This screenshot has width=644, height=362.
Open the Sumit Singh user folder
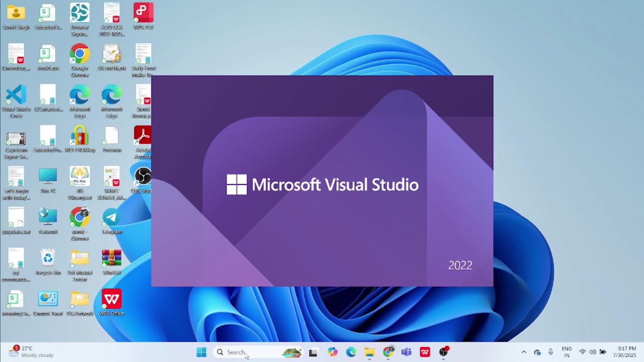16,17
